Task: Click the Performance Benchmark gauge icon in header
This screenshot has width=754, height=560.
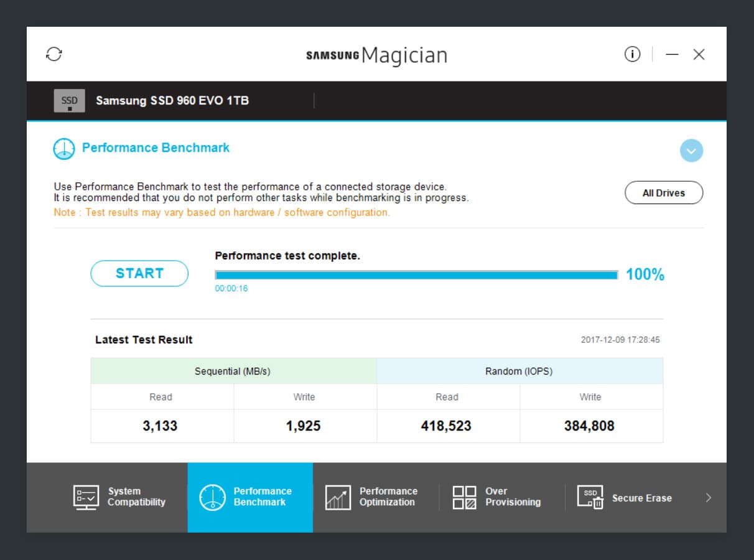Action: coord(64,149)
